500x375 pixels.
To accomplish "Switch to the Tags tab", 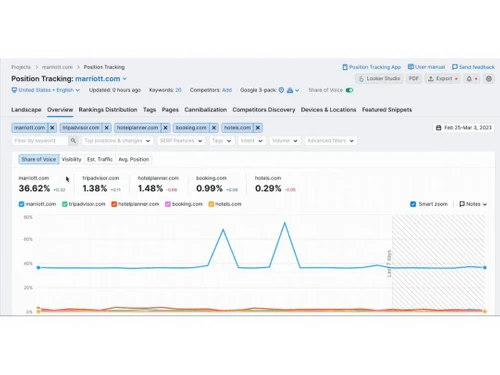I will point(150,110).
